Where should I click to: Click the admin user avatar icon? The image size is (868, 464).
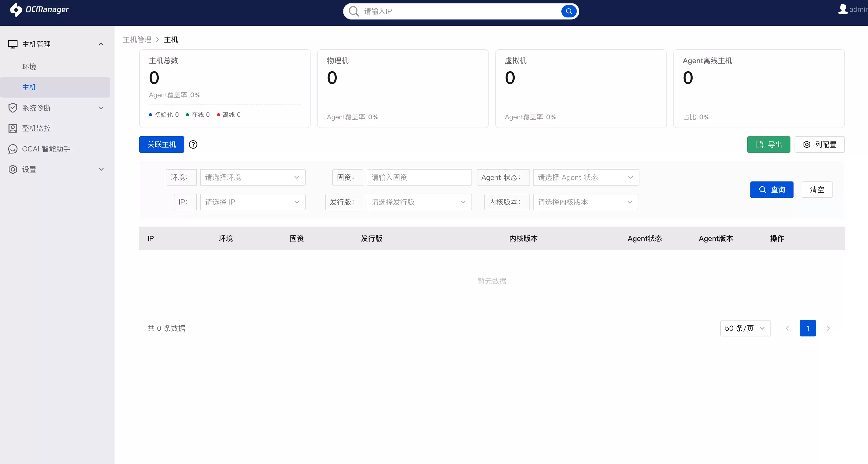(x=842, y=9)
